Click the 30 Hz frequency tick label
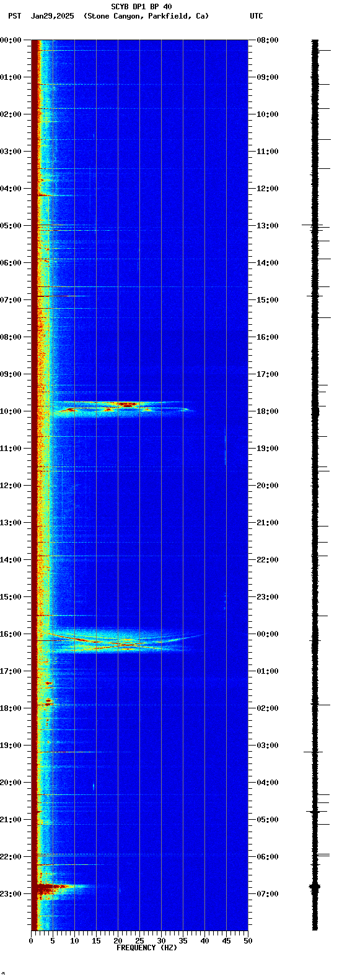342x980 pixels. click(161, 941)
